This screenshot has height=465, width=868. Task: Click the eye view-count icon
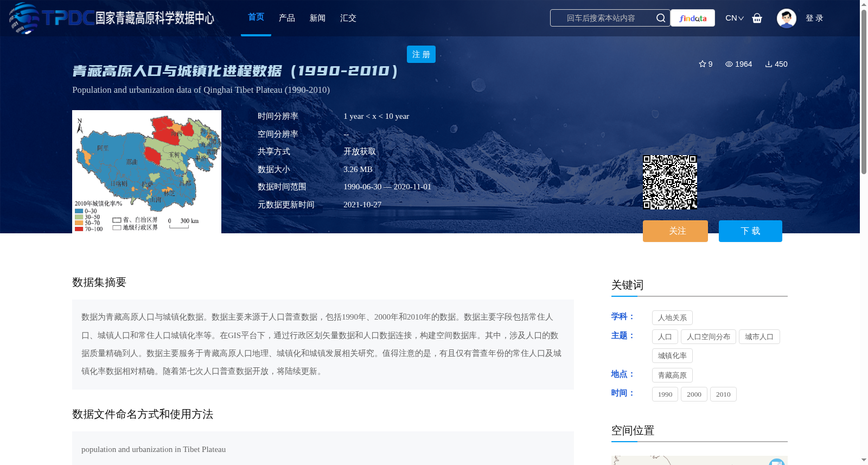click(729, 64)
